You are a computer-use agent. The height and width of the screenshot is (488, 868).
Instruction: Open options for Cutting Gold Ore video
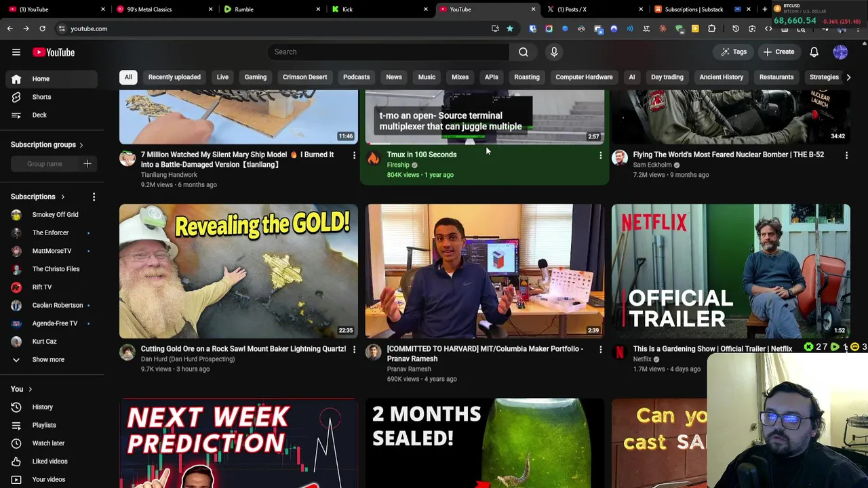click(354, 350)
